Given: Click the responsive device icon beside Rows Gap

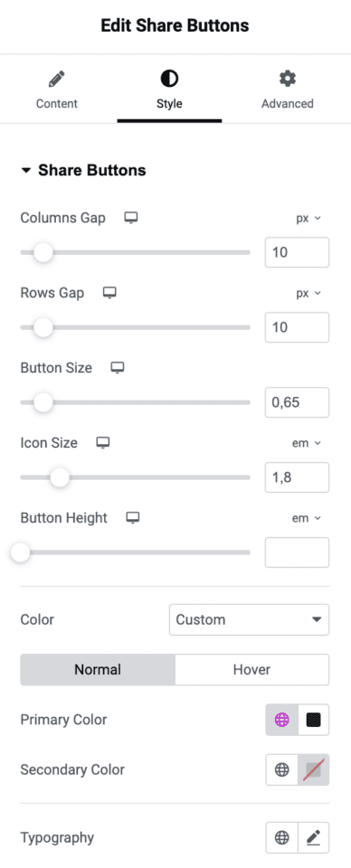Looking at the screenshot, I should (x=109, y=293).
